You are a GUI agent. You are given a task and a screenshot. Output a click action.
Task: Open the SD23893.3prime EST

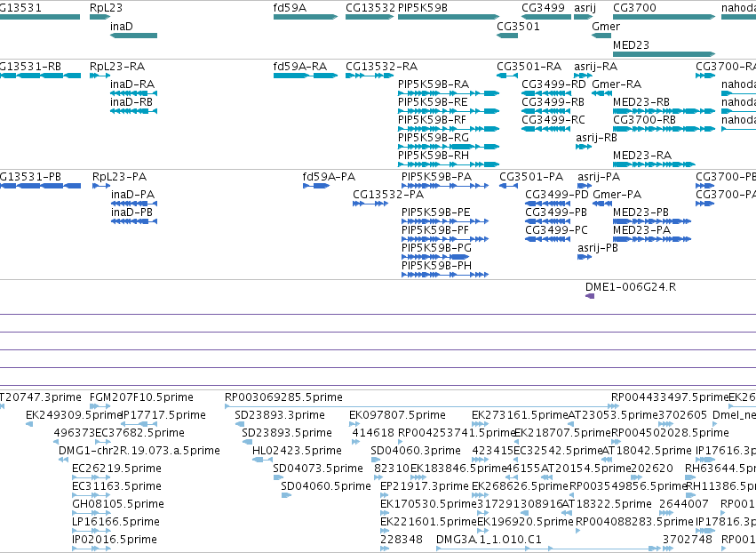(240, 425)
